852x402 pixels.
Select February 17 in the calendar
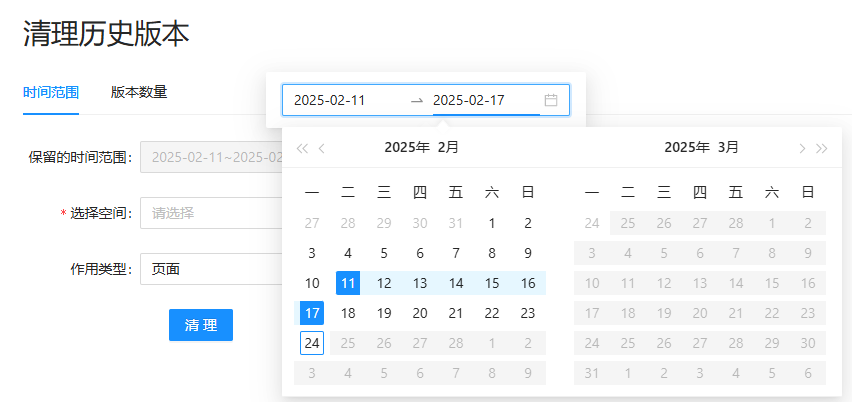point(312,313)
